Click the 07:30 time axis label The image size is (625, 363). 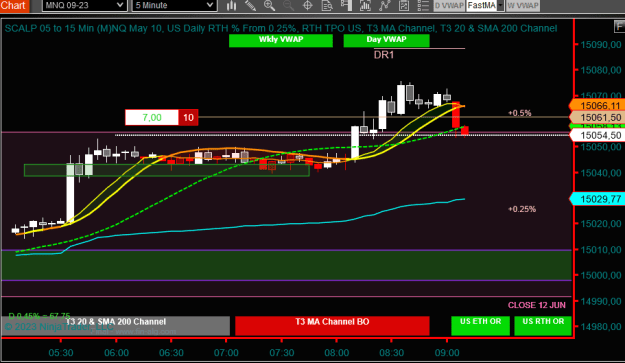point(281,353)
